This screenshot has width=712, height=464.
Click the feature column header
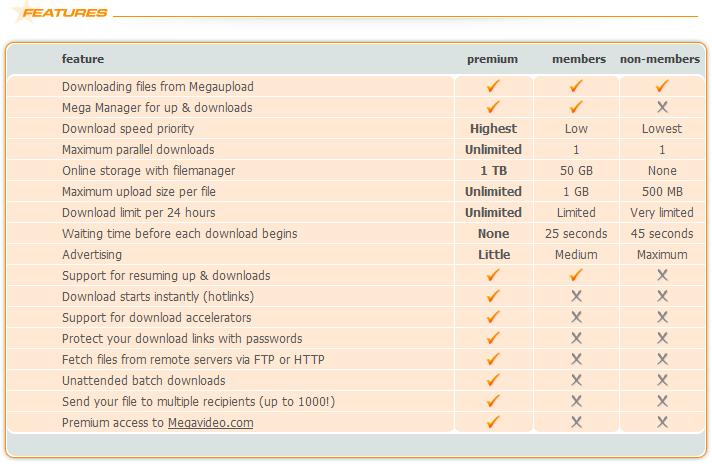click(83, 59)
